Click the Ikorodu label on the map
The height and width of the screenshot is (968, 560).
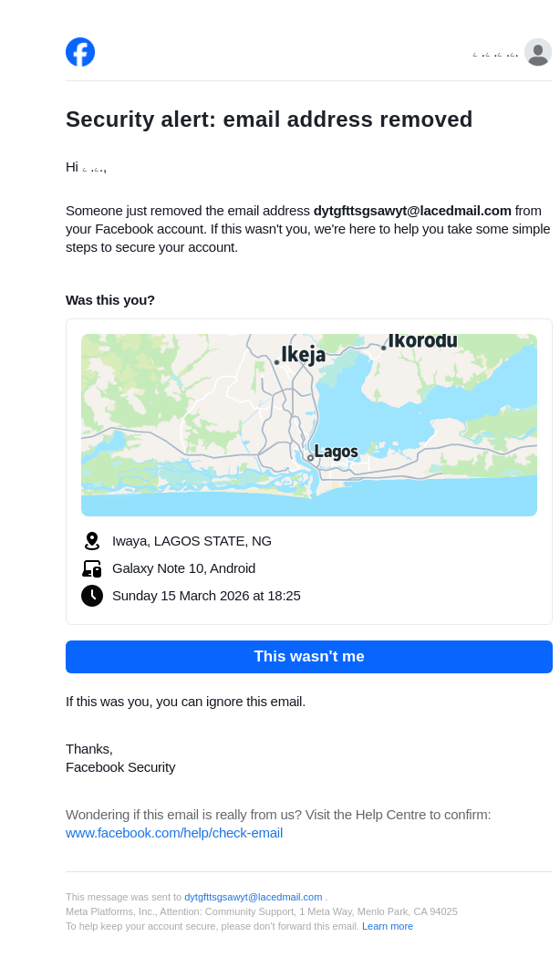[422, 341]
